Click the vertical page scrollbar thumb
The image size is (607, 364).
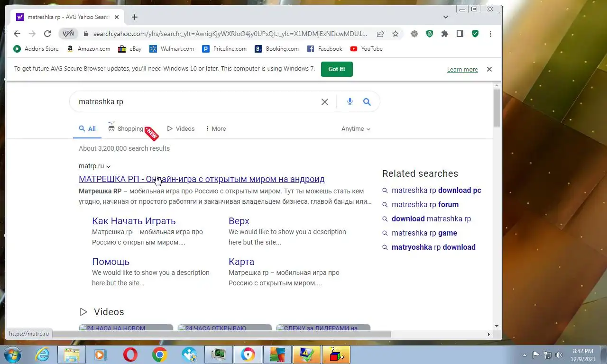click(497, 108)
